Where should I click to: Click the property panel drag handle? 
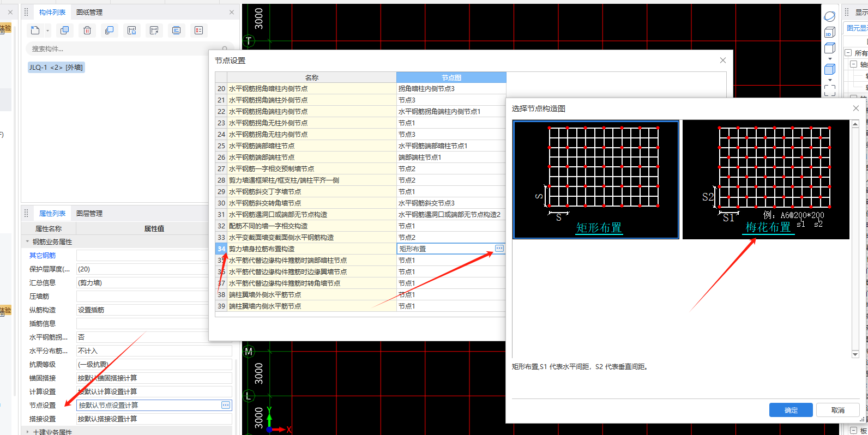click(x=26, y=214)
